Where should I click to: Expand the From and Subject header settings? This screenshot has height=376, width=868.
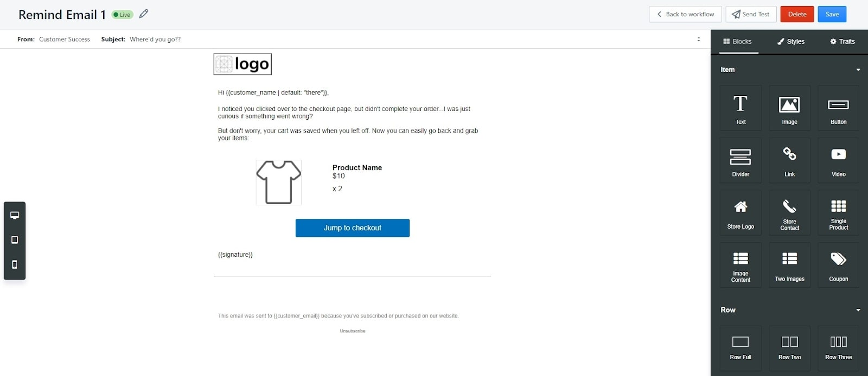tap(699, 39)
